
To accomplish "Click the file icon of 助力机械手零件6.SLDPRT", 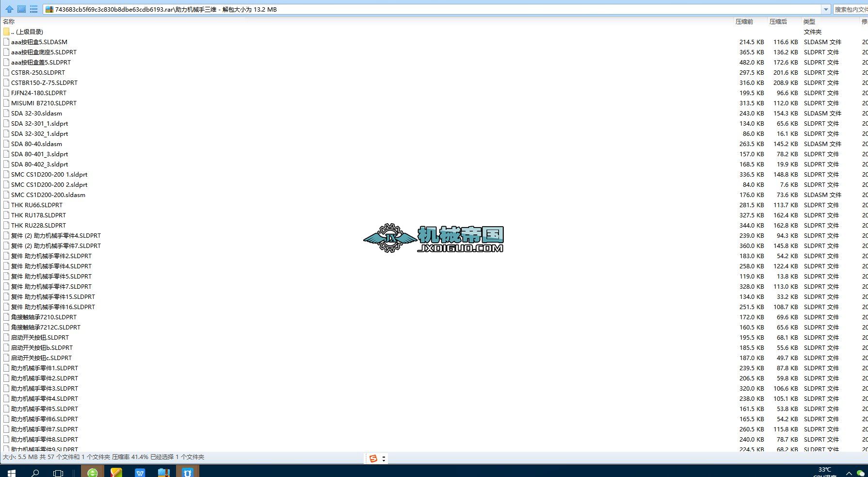I will point(6,419).
